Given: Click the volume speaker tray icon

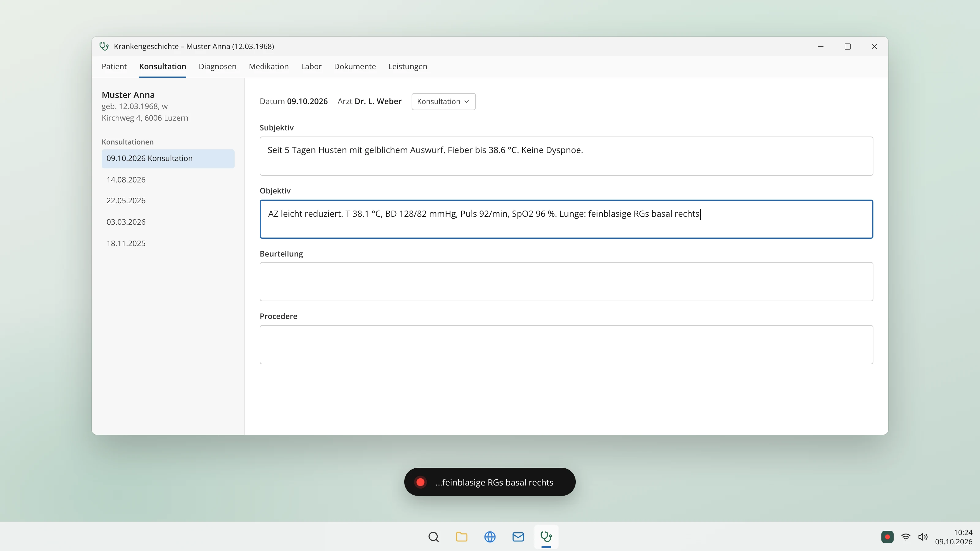Looking at the screenshot, I should coord(922,537).
